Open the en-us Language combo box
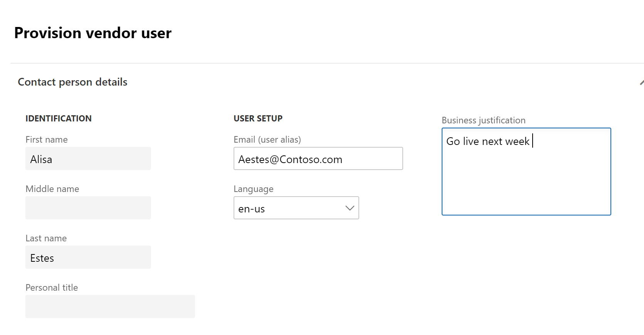644x335 pixels. pos(289,208)
